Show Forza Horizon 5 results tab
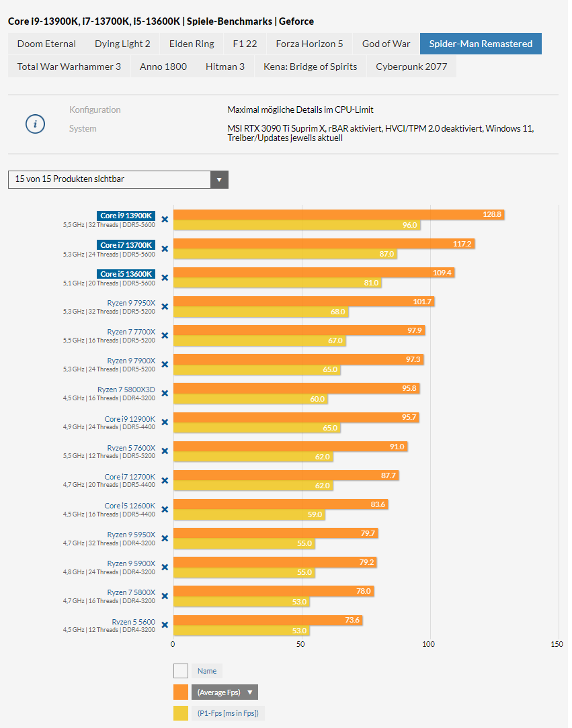Screen dimensions: 572x728 click(309, 44)
